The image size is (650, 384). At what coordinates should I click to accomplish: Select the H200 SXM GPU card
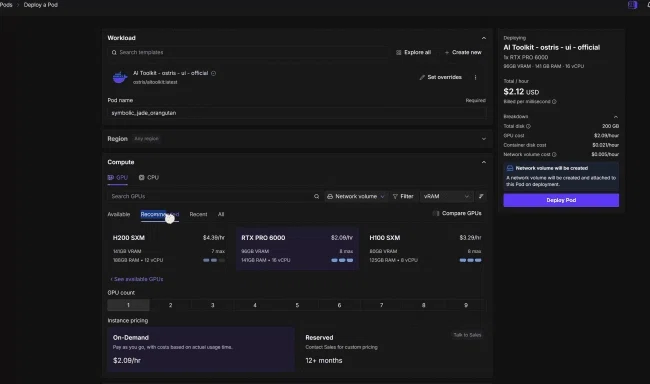169,248
